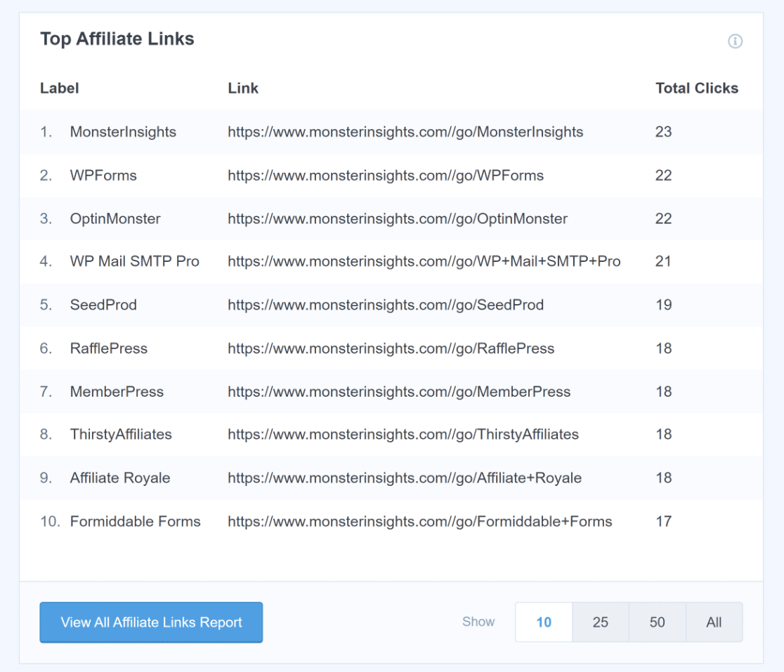Viewport: 784px width, 672px height.
Task: Show 50 rows per page
Action: tap(657, 622)
